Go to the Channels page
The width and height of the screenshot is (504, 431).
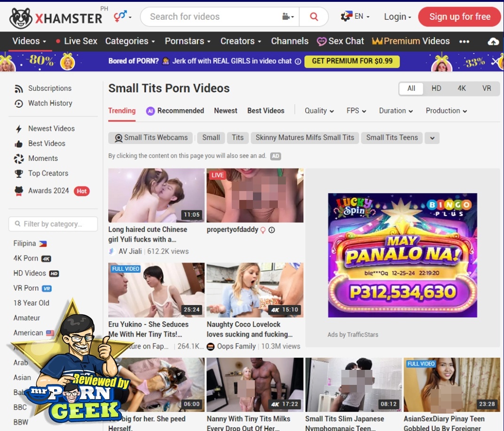click(290, 41)
